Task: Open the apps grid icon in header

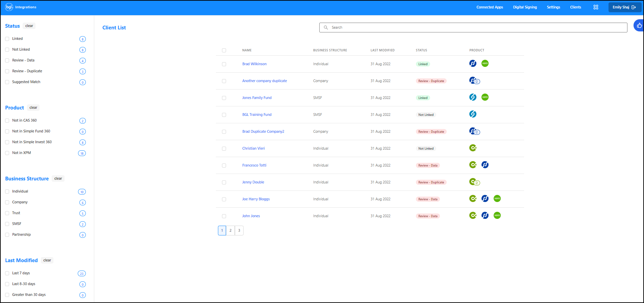Action: click(596, 7)
